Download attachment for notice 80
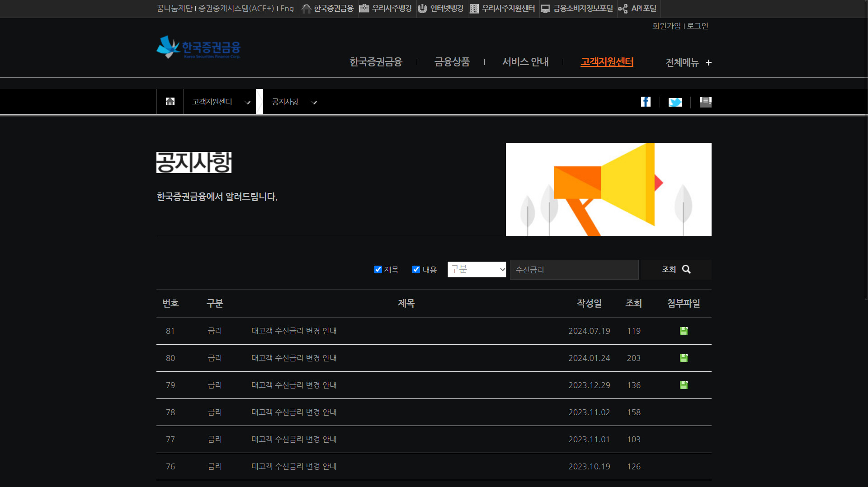This screenshot has width=868, height=487. tap(684, 358)
